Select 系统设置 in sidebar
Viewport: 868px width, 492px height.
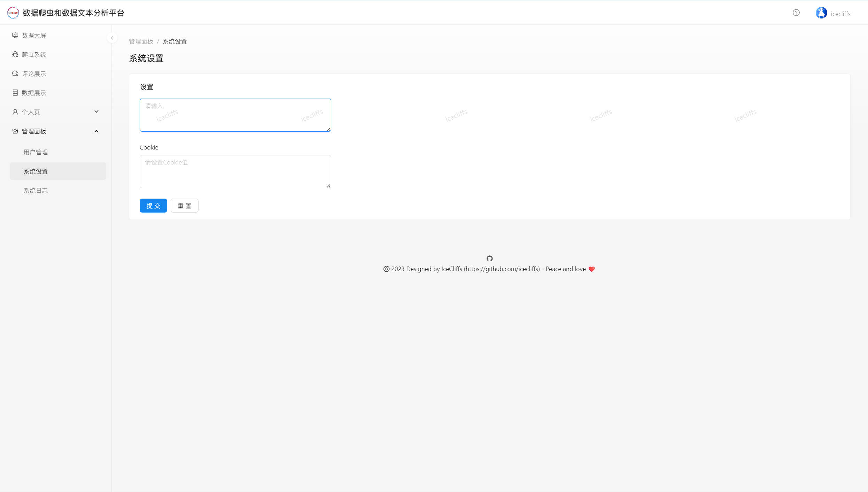(36, 171)
